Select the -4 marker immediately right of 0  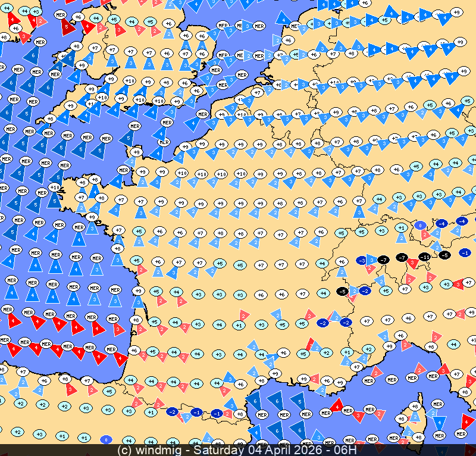[x=441, y=223]
